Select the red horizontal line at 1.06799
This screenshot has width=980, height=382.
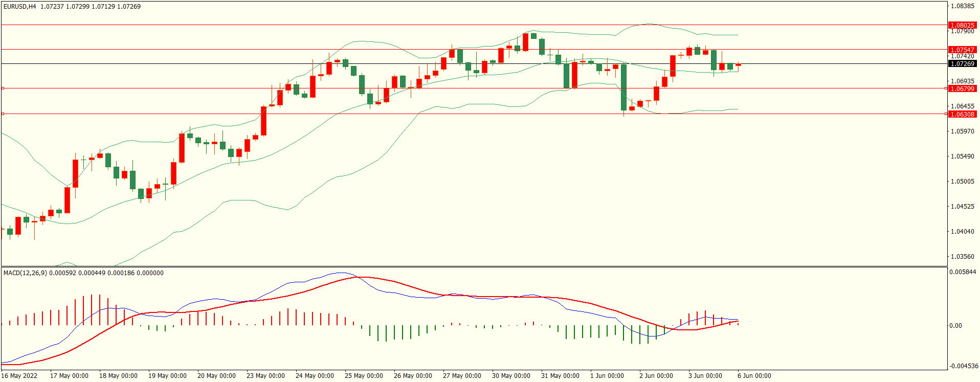click(x=474, y=88)
